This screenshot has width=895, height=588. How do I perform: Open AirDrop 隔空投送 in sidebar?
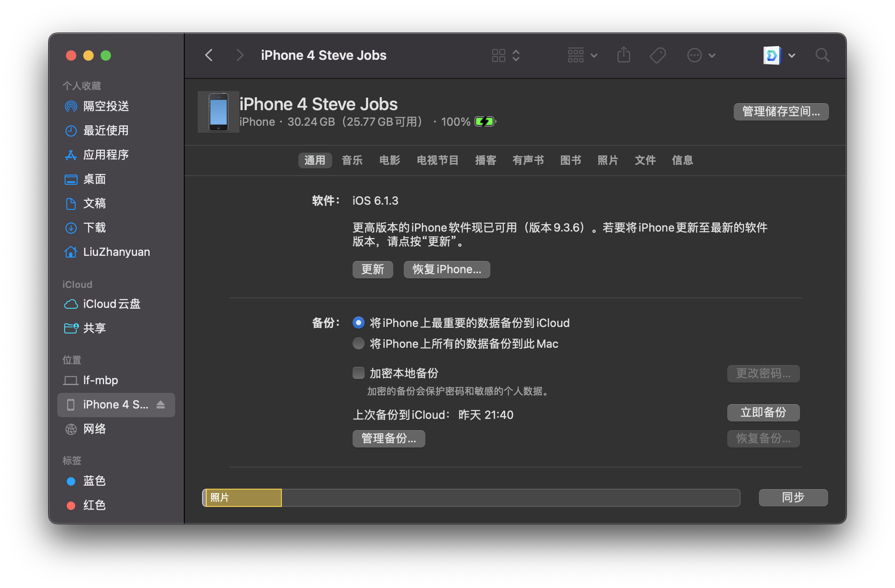point(106,106)
